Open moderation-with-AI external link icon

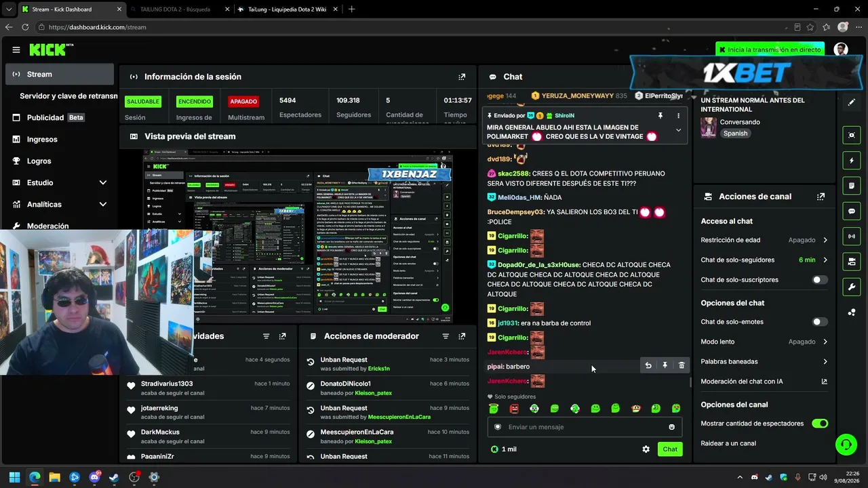(x=825, y=382)
